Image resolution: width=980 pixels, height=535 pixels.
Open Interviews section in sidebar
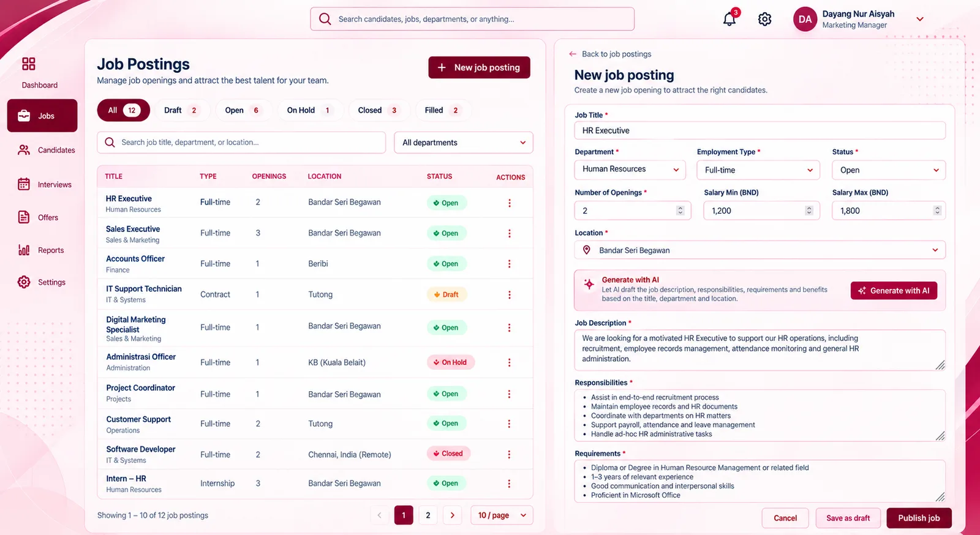(x=45, y=184)
